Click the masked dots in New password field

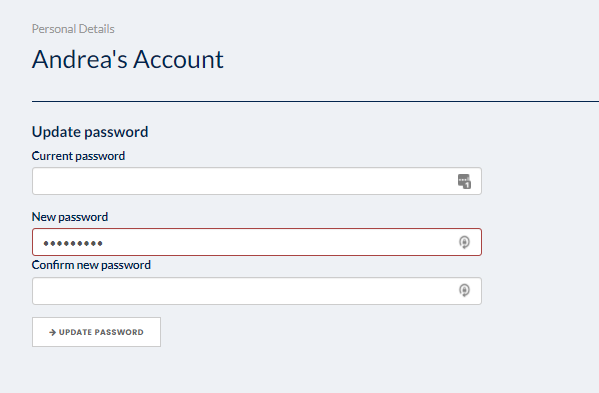tap(73, 243)
